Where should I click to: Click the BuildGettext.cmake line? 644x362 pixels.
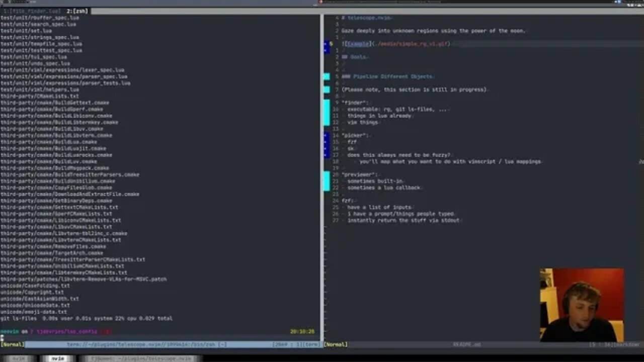pyautogui.click(x=55, y=103)
